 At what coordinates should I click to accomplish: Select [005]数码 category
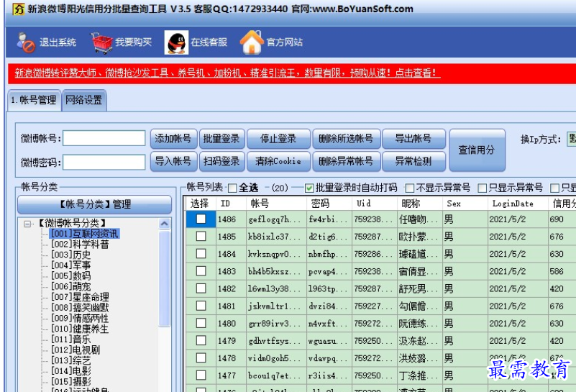click(70, 276)
